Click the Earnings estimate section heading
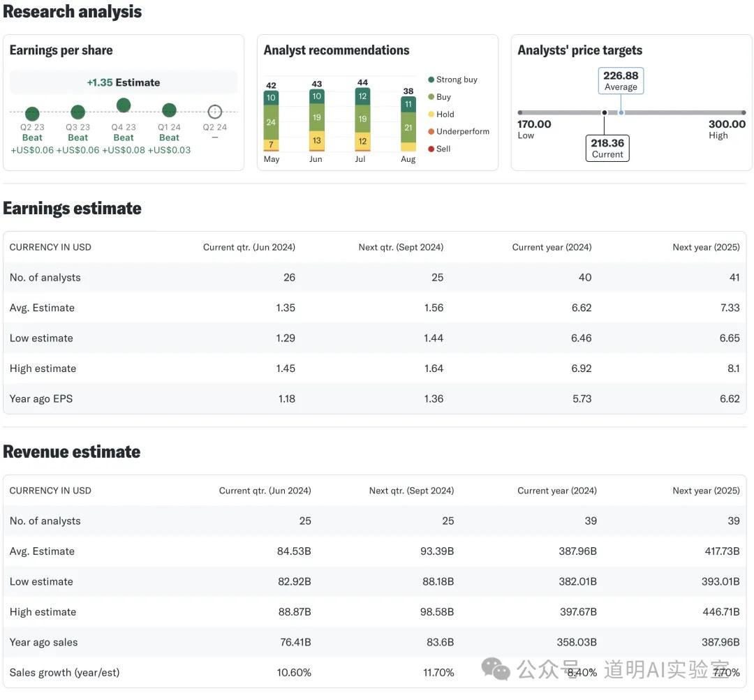The height and width of the screenshot is (700, 754). click(x=73, y=208)
